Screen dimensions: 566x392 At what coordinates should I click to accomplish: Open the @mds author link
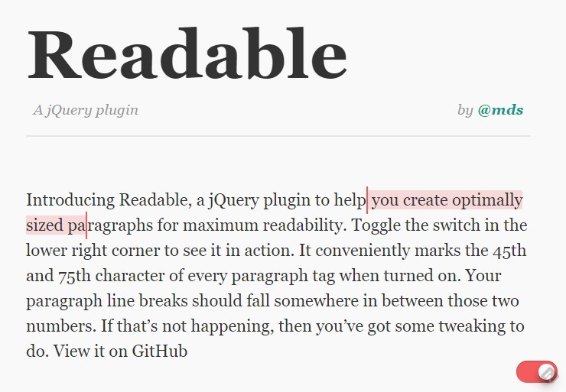pos(500,110)
